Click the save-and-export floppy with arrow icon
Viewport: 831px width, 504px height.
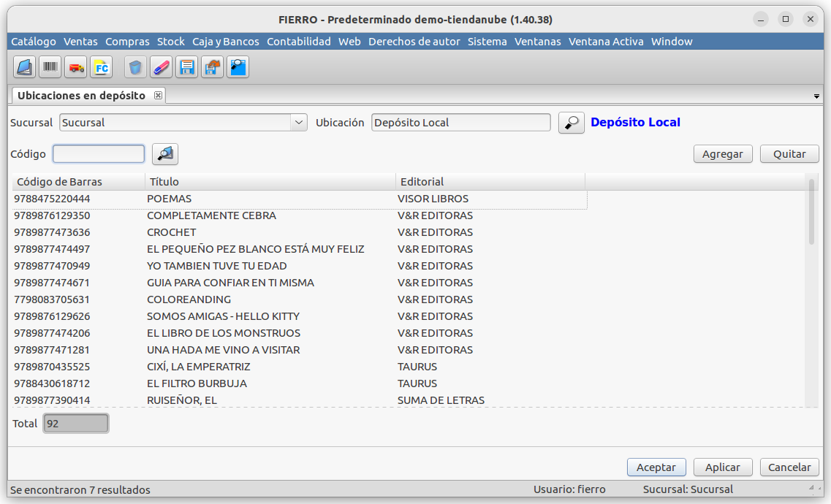coord(212,67)
